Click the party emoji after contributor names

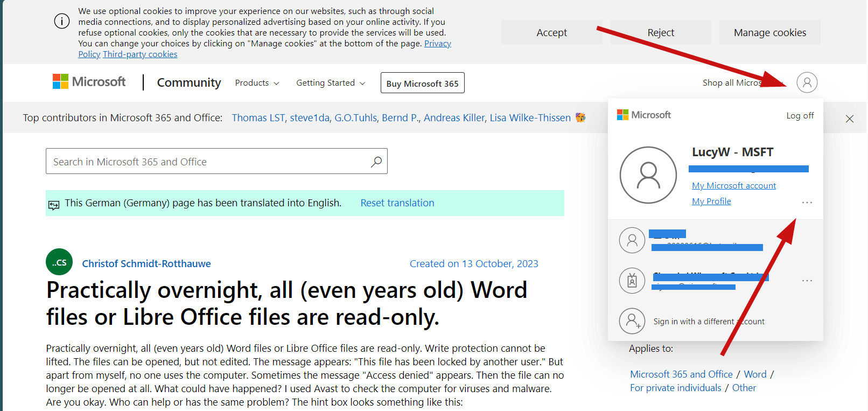click(x=580, y=117)
